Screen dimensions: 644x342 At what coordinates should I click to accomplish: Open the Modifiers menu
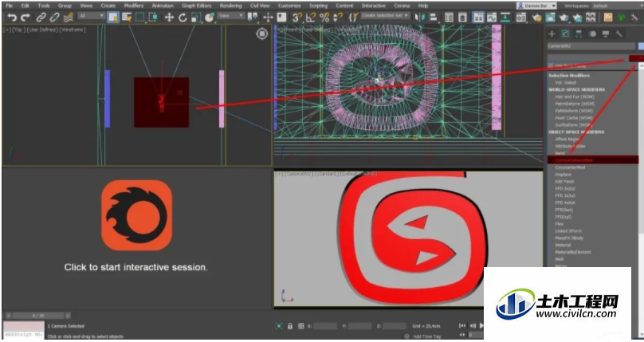134,6
